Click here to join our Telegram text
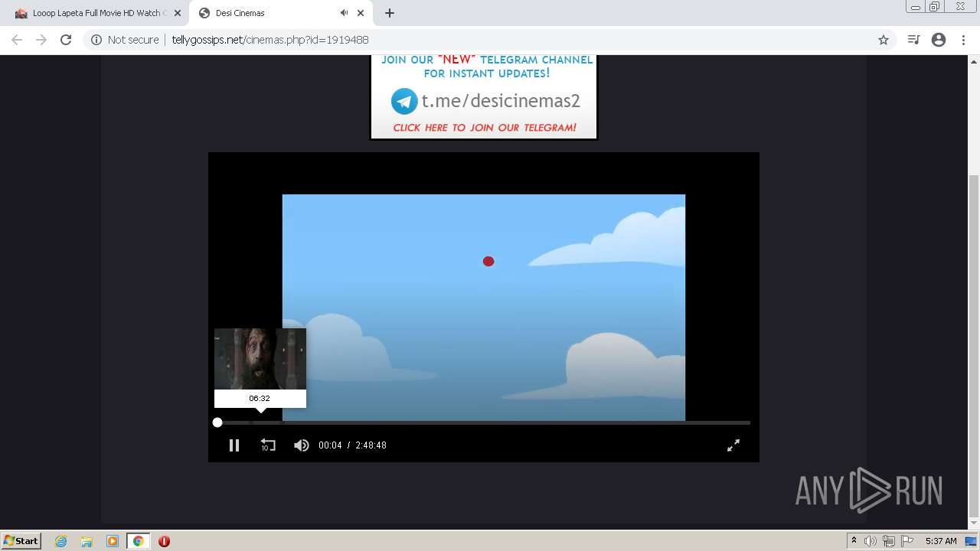Viewport: 980px width, 551px height. (485, 128)
